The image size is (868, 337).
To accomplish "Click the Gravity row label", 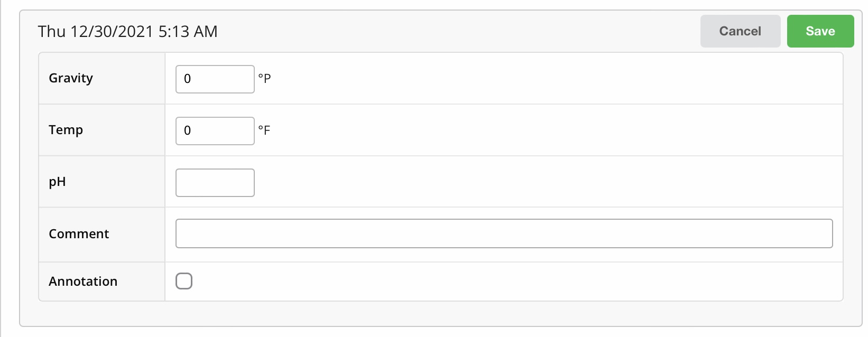I will (x=71, y=78).
